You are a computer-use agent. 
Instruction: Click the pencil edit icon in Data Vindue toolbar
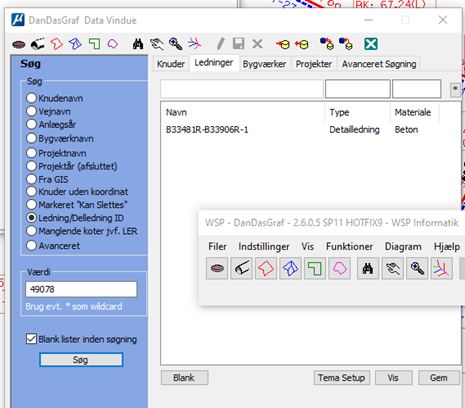point(220,44)
